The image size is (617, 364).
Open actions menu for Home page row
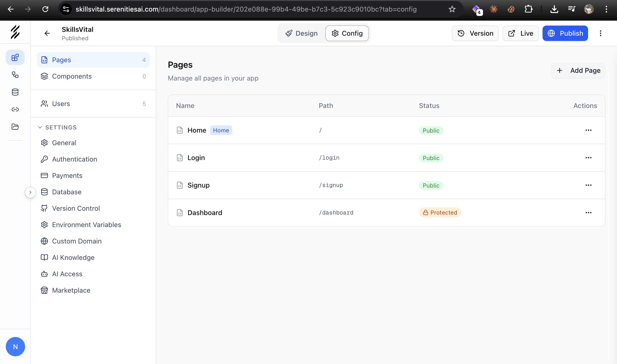tap(588, 130)
